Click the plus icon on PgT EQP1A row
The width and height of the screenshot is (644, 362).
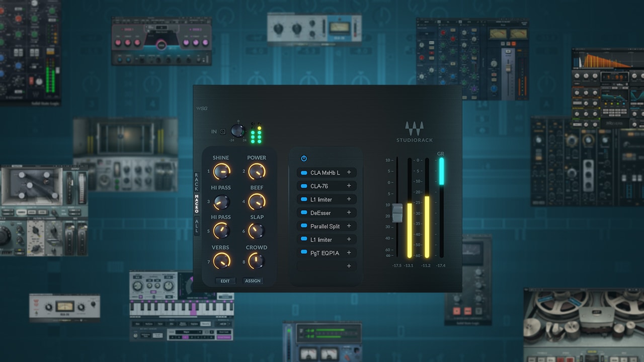pyautogui.click(x=349, y=253)
